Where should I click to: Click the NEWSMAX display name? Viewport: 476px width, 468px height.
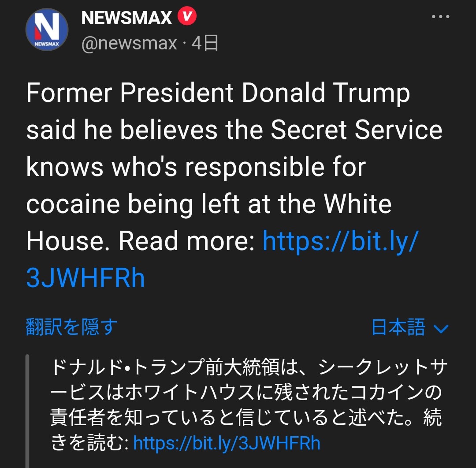(x=126, y=18)
